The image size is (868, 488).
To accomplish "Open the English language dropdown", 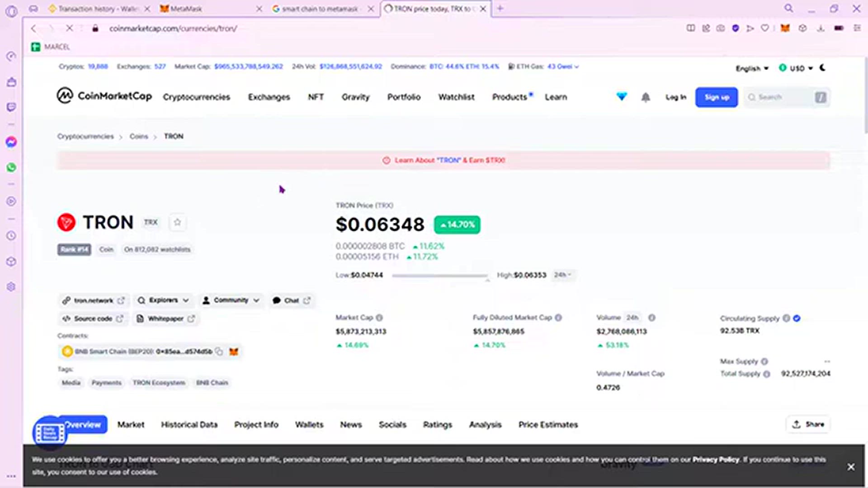I will tap(752, 68).
